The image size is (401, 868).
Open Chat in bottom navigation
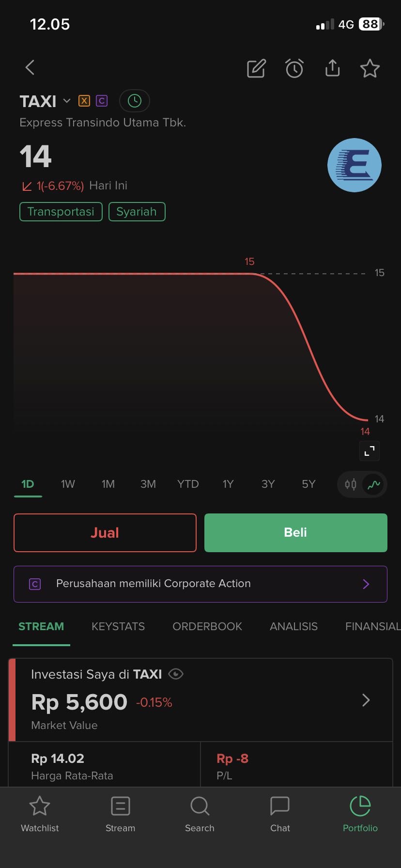click(280, 814)
